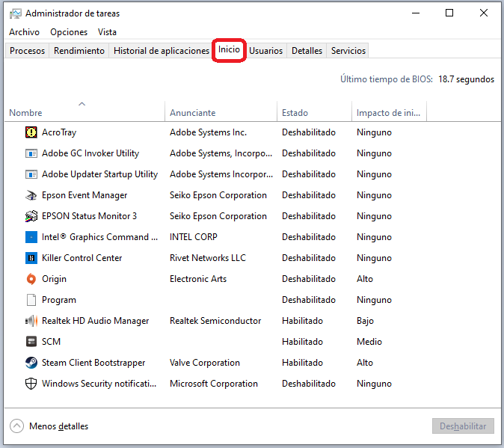
Task: Sort by Impacto de inicio column header
Action: click(390, 111)
